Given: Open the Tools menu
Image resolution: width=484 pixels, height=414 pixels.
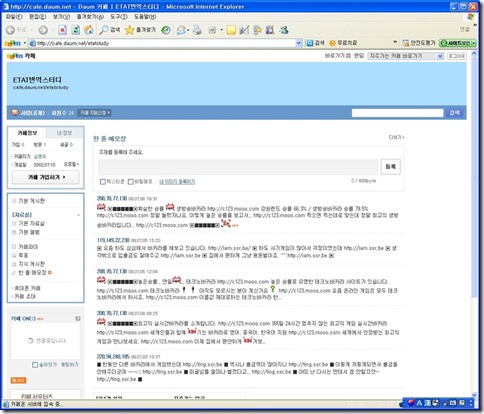Looking at the screenshot, I should 119,16.
